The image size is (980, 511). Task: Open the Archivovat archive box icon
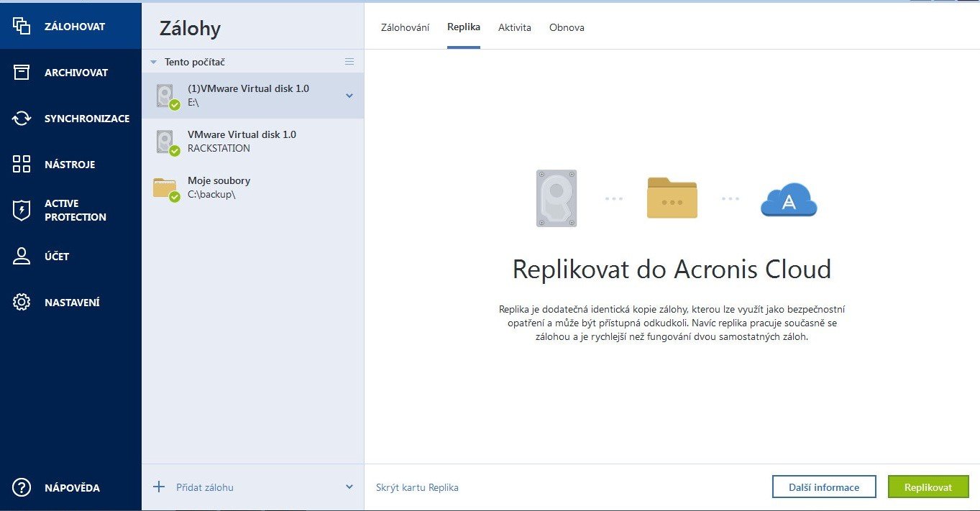pos(22,73)
